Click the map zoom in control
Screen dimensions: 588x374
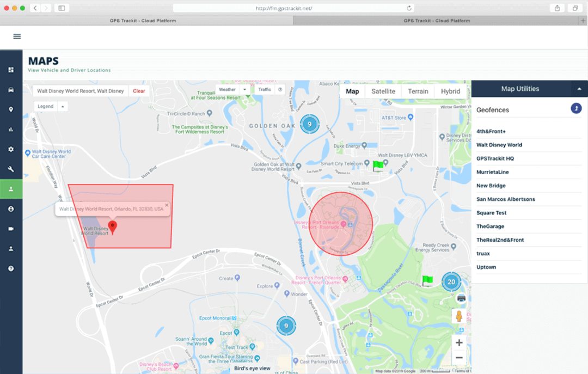click(x=458, y=342)
